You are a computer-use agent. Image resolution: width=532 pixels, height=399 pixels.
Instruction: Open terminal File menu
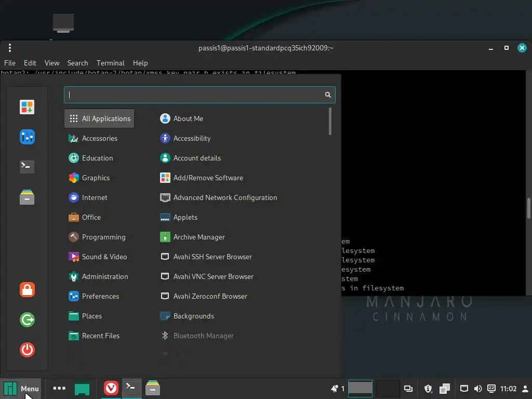[x=10, y=63]
